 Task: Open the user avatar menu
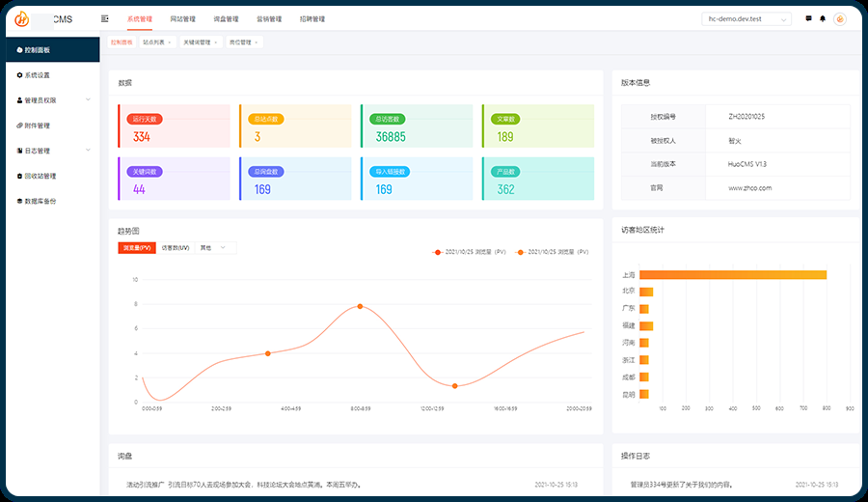840,18
